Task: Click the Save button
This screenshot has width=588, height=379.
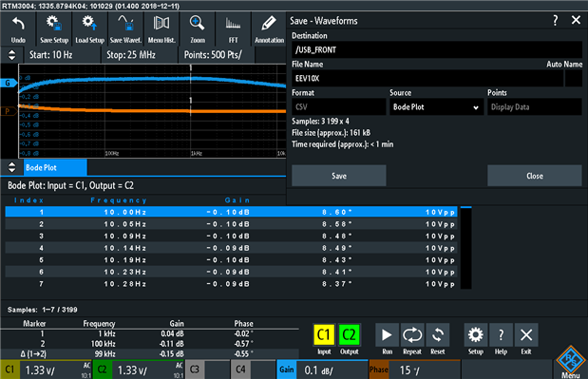Action: click(338, 176)
